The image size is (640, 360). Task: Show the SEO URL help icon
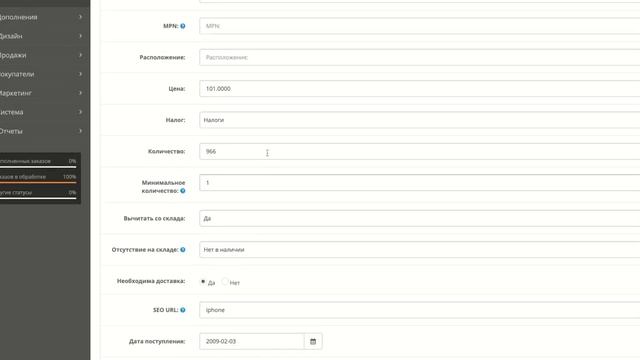tap(183, 310)
